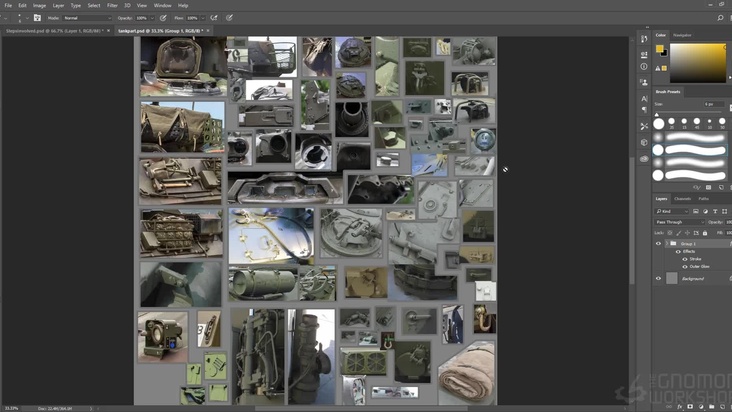Open the Filter menu
This screenshot has height=412, width=732.
[x=112, y=6]
